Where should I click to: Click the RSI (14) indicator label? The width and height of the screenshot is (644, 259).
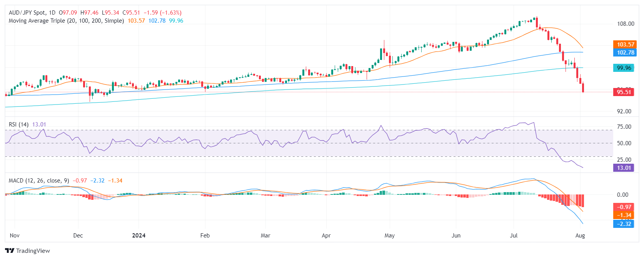point(18,125)
